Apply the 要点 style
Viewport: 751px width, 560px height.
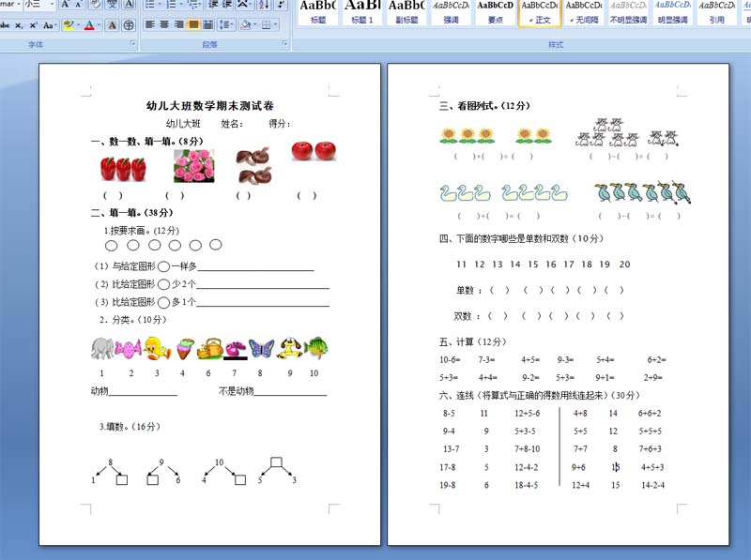pyautogui.click(x=496, y=12)
